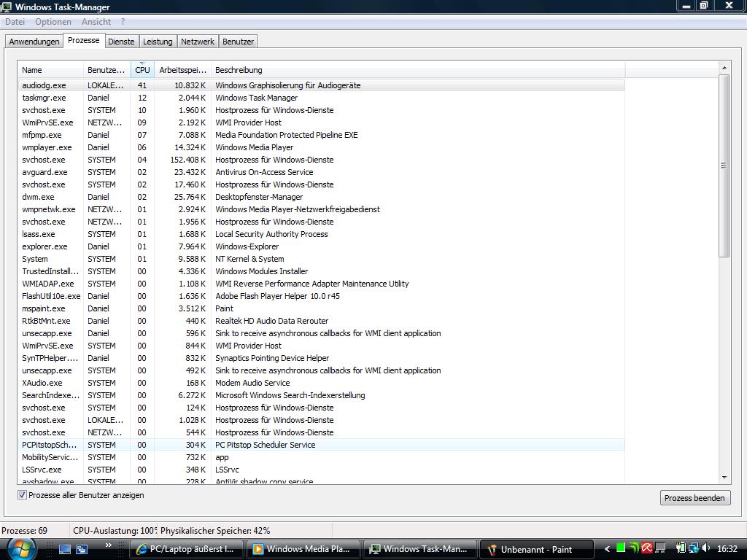Click the volume speaker tray icon
This screenshot has width=747, height=560.
tap(705, 548)
